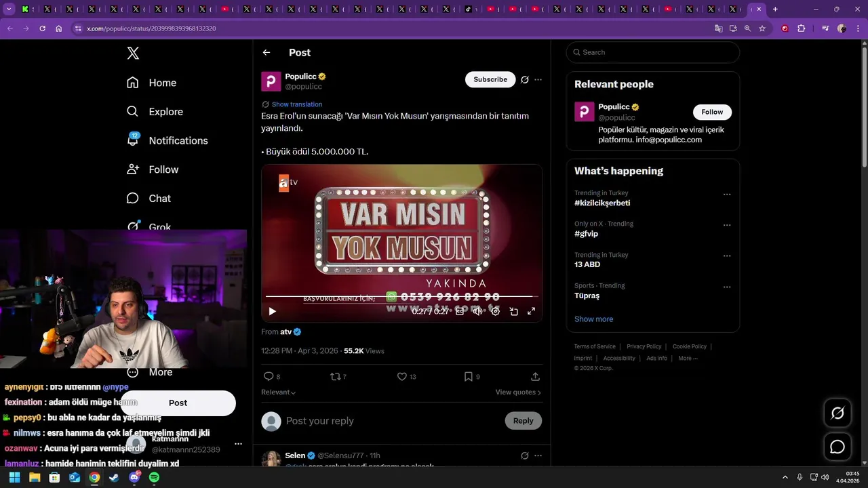868x488 pixels.
Task: Open the Chrome tab search dropdown
Action: [9, 9]
